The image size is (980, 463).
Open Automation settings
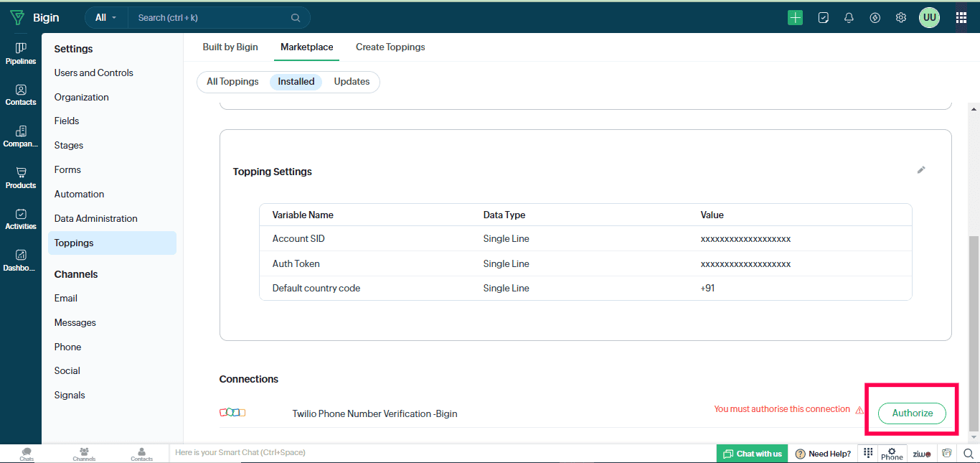80,194
